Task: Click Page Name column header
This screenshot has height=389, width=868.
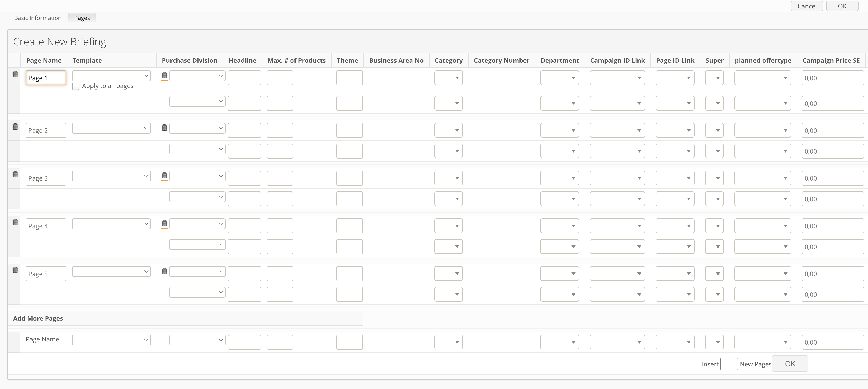Action: point(44,60)
